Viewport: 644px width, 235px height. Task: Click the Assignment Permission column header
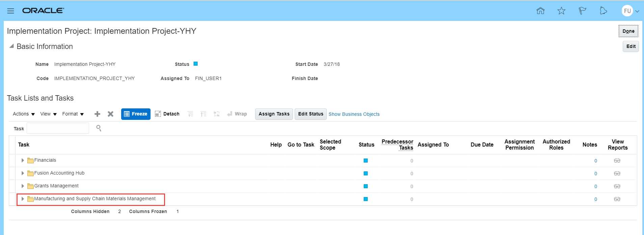tap(519, 145)
